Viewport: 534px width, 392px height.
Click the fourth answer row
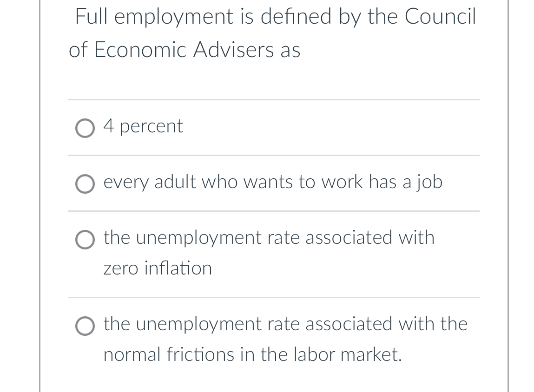point(273,339)
